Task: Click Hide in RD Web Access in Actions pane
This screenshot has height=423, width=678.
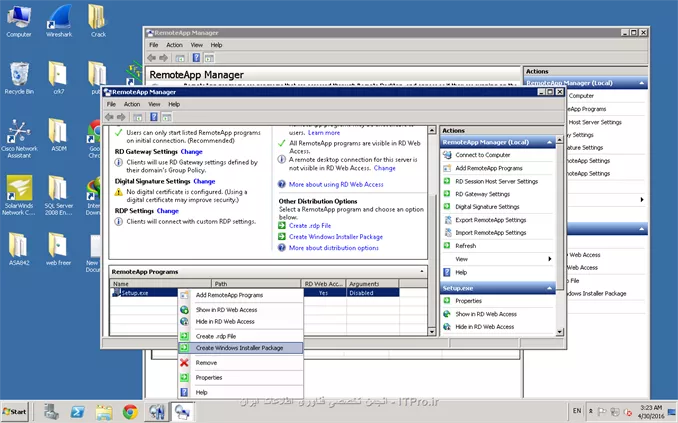Action: [485, 327]
